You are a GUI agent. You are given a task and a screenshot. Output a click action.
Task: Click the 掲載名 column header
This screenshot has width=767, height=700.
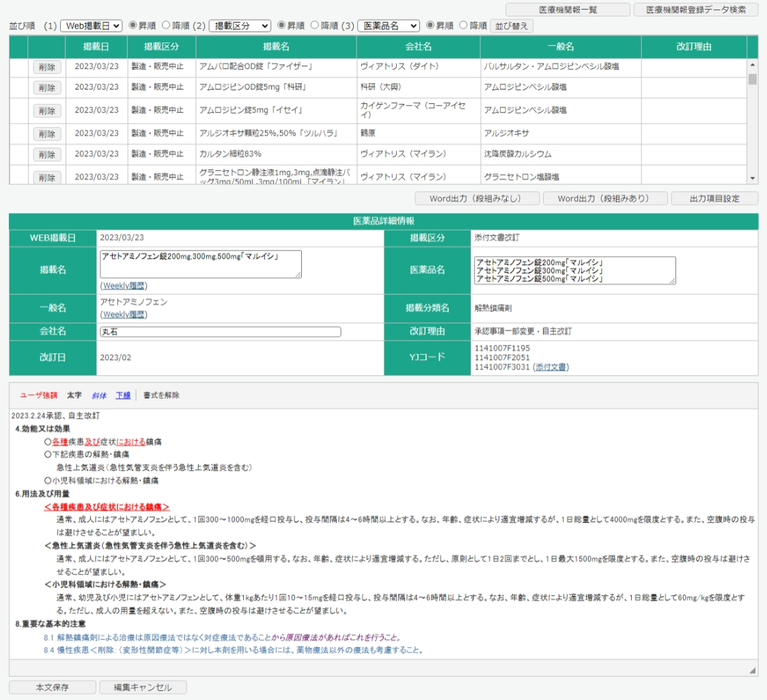pyautogui.click(x=276, y=46)
